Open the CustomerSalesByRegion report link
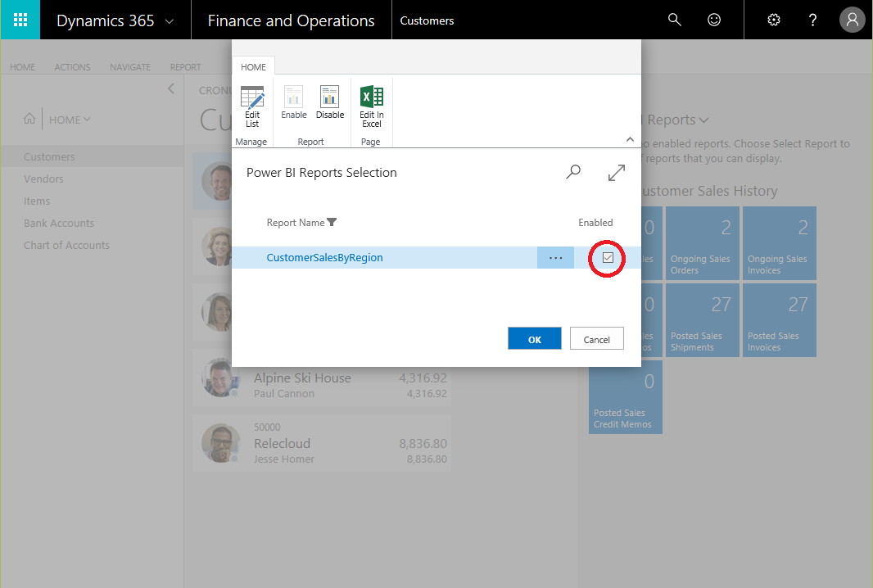This screenshot has height=588, width=873. coord(324,258)
